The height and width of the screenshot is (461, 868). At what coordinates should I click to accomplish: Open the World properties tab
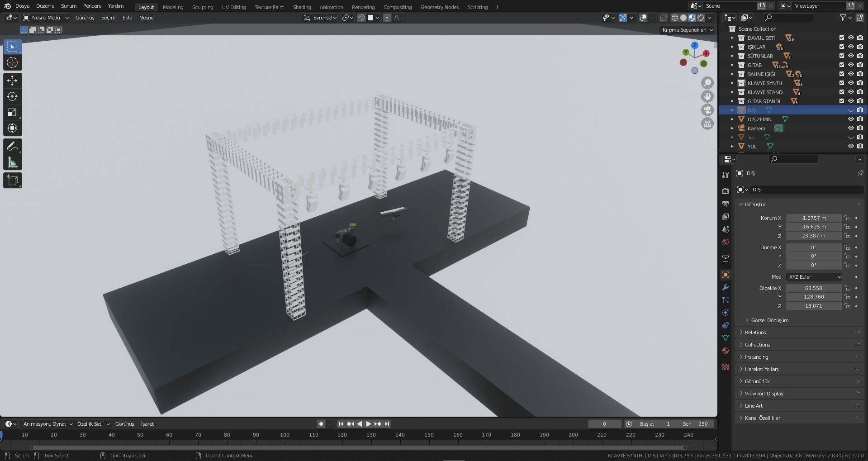click(x=726, y=242)
